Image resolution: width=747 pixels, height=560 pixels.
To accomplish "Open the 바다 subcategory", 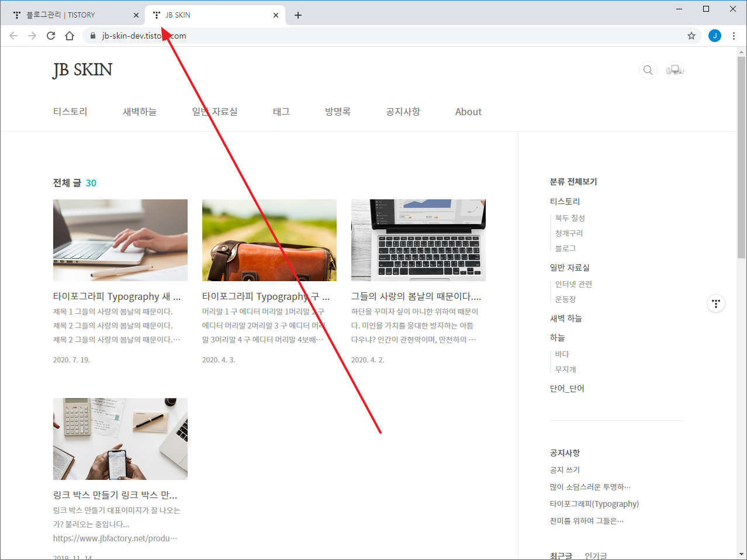I will click(x=562, y=354).
